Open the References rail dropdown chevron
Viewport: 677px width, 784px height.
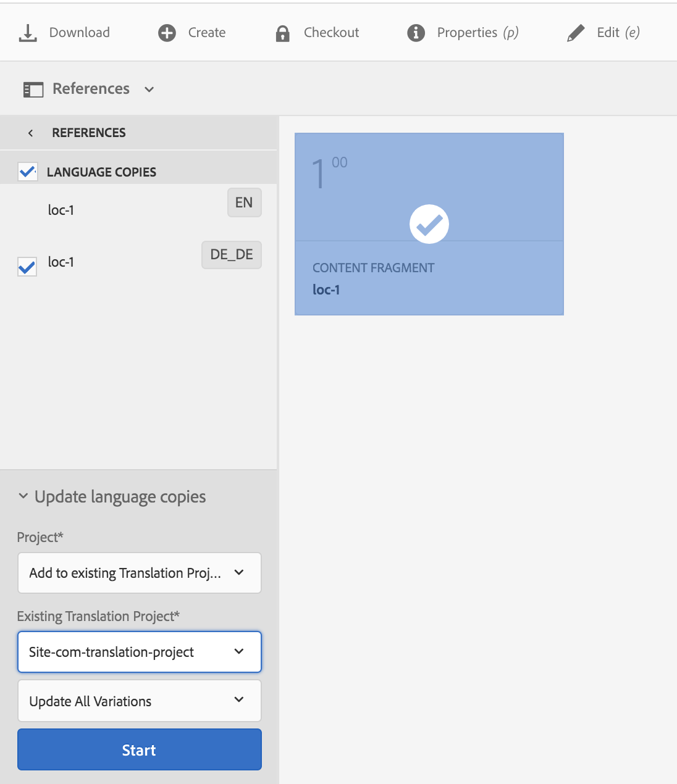click(149, 90)
